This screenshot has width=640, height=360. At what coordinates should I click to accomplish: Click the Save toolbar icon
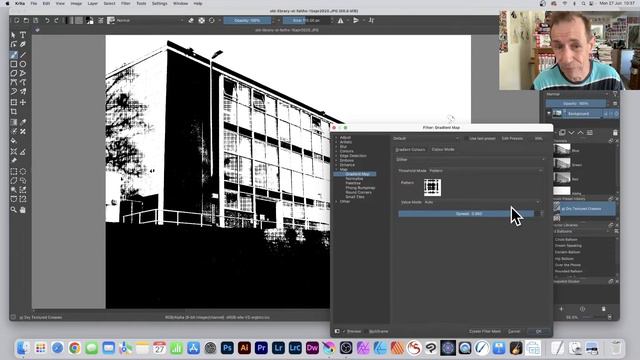(x=36, y=20)
